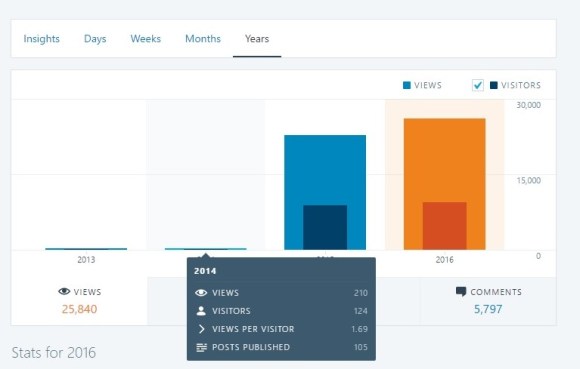
Task: Open the Views total 25,840
Action: tap(79, 309)
